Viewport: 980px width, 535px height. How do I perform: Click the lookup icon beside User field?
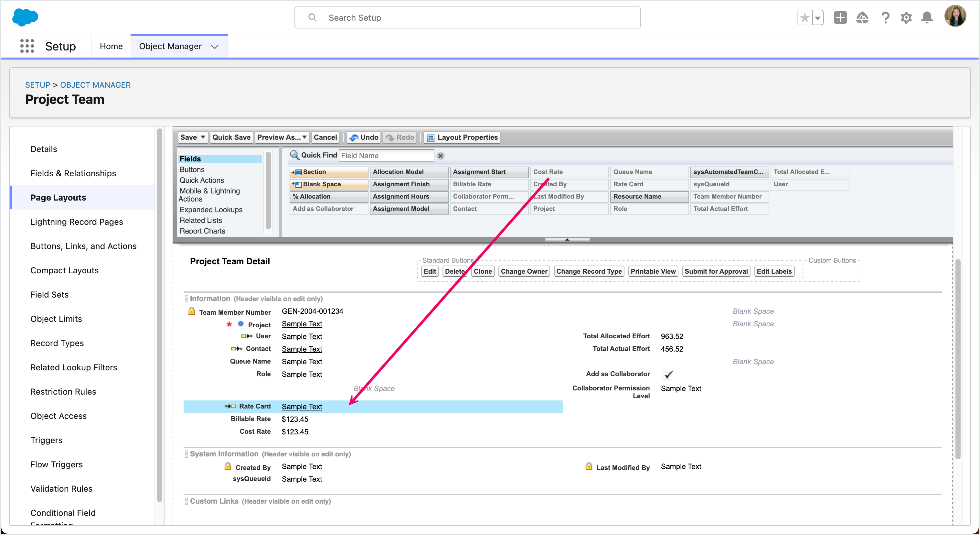point(247,336)
